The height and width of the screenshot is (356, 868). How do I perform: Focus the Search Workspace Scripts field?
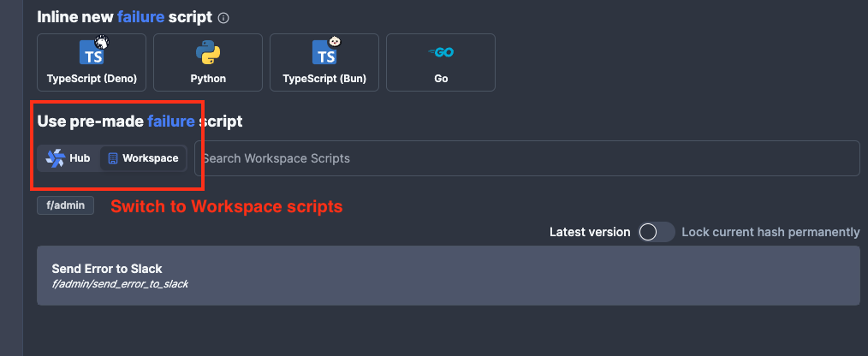[x=526, y=158]
